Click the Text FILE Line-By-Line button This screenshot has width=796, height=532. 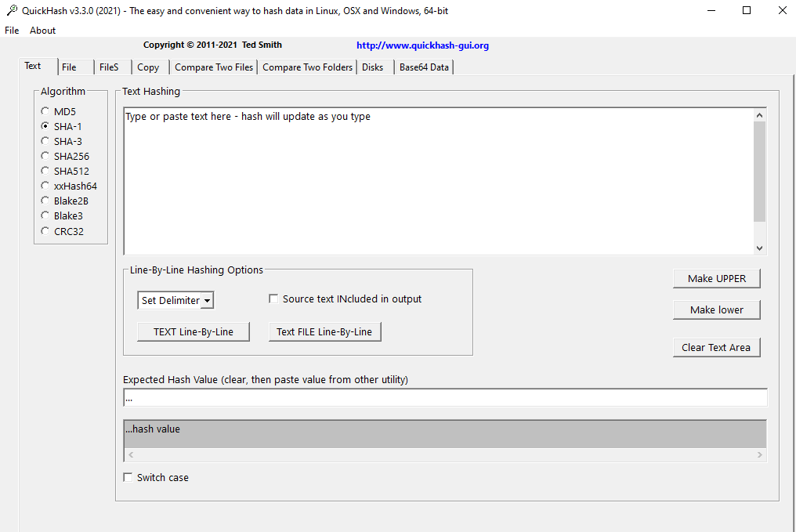[324, 332]
